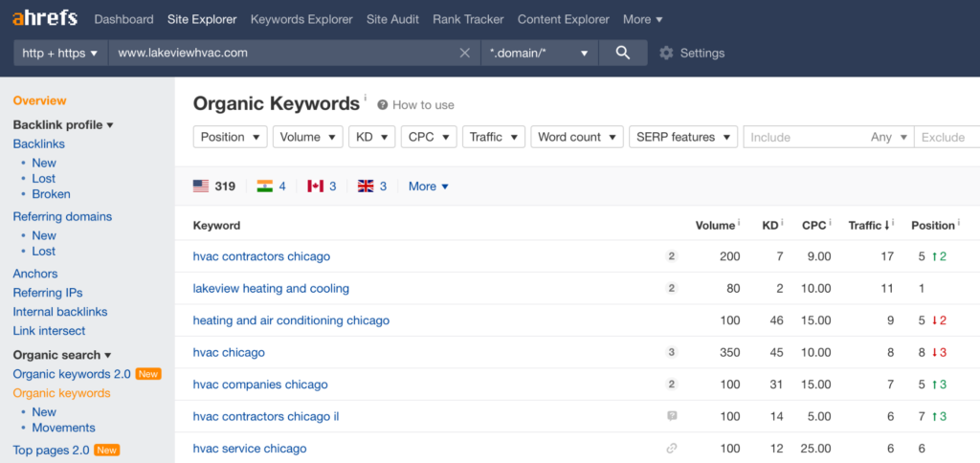Open the More countries dropdown
Viewport: 980px width, 463px height.
point(428,187)
